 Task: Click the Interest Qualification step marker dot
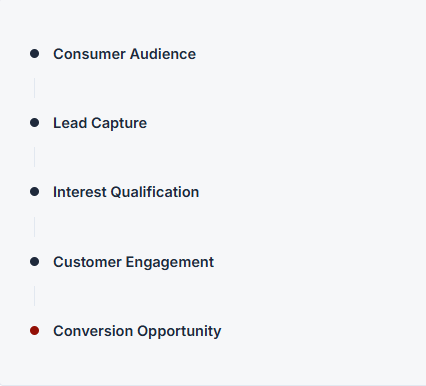(34, 192)
